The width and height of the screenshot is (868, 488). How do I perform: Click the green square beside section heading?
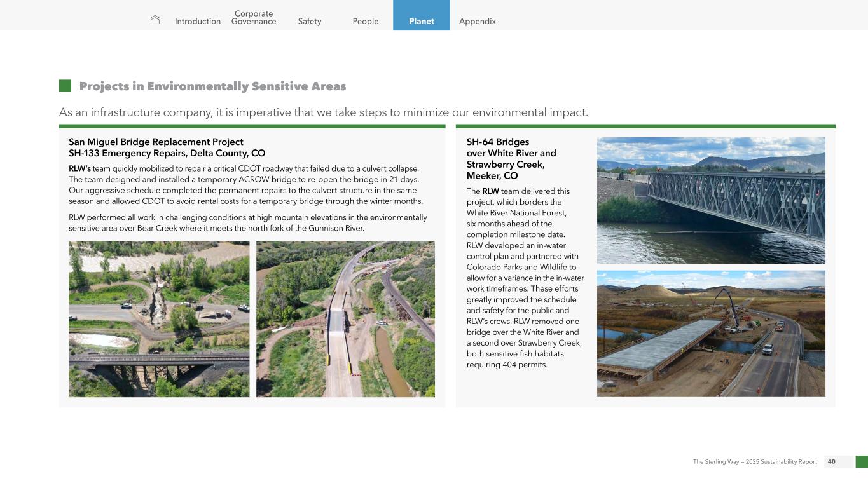pos(65,86)
